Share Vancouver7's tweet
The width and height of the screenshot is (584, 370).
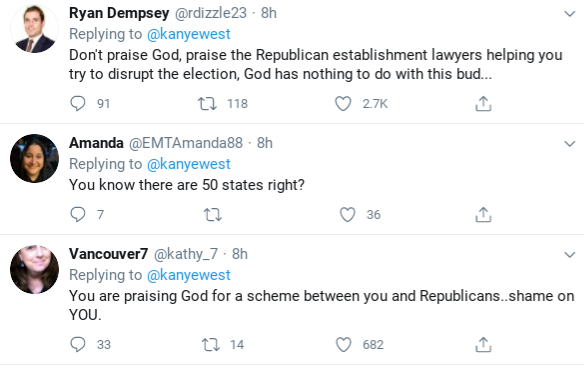[x=483, y=344]
